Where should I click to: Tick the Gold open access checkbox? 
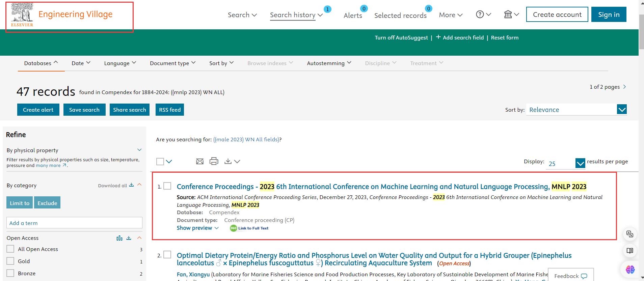(10, 261)
